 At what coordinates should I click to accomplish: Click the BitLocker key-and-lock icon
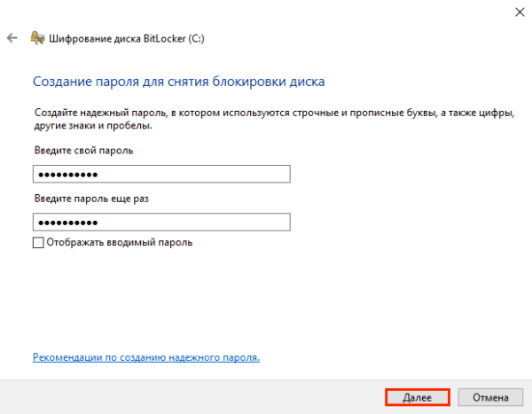pos(37,39)
